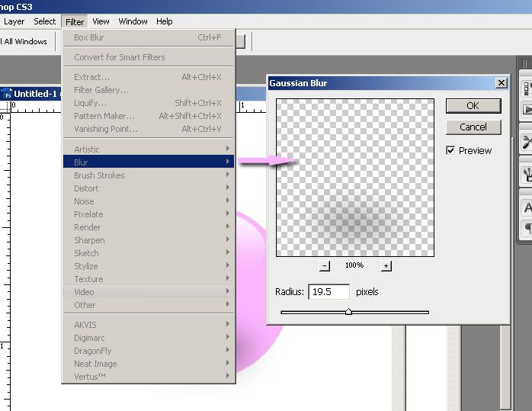Open the Other submenu entry

[149, 305]
